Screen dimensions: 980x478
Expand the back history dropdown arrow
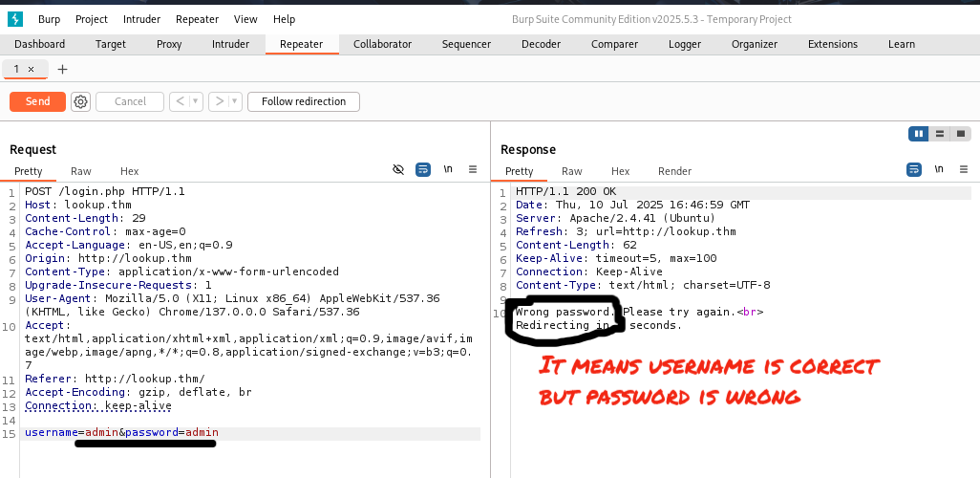[196, 101]
